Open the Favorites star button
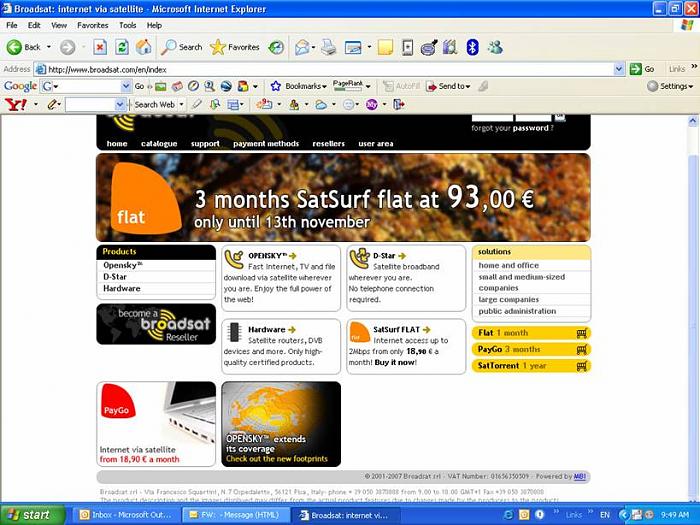Screen dimensions: 700x525 235,47
